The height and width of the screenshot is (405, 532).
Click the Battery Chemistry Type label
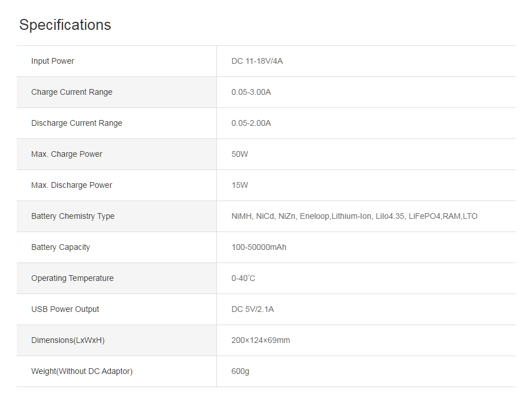click(73, 217)
